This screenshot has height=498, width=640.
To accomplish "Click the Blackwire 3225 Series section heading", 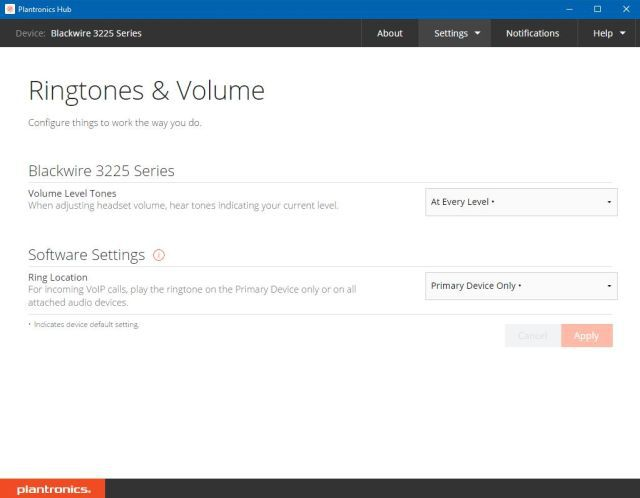I will point(101,171).
